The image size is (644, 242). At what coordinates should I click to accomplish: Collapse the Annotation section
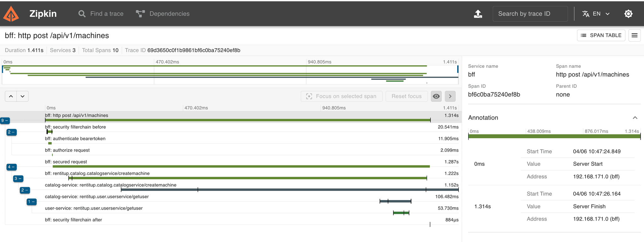[635, 118]
